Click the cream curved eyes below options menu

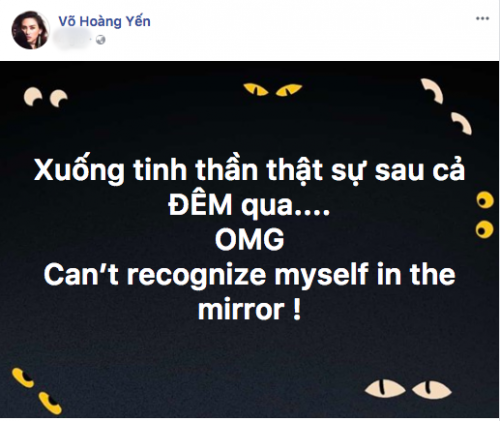447,105
